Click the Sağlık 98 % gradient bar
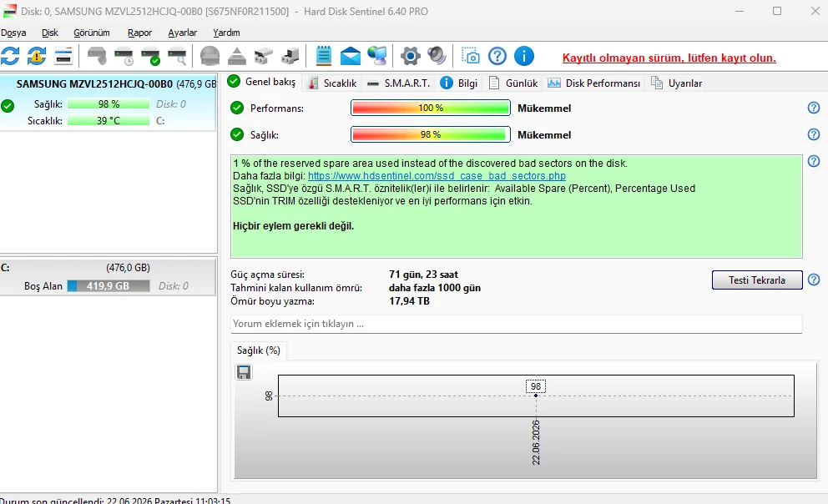 point(431,134)
